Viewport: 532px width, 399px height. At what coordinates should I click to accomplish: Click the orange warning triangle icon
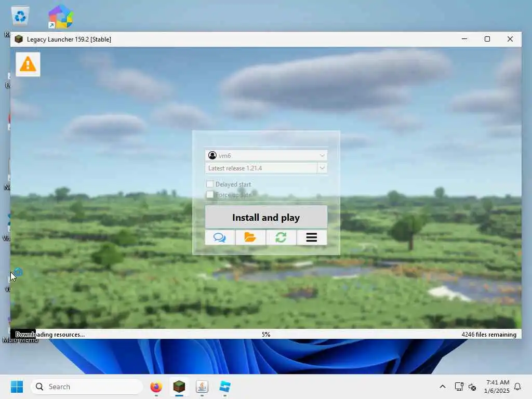tap(28, 64)
